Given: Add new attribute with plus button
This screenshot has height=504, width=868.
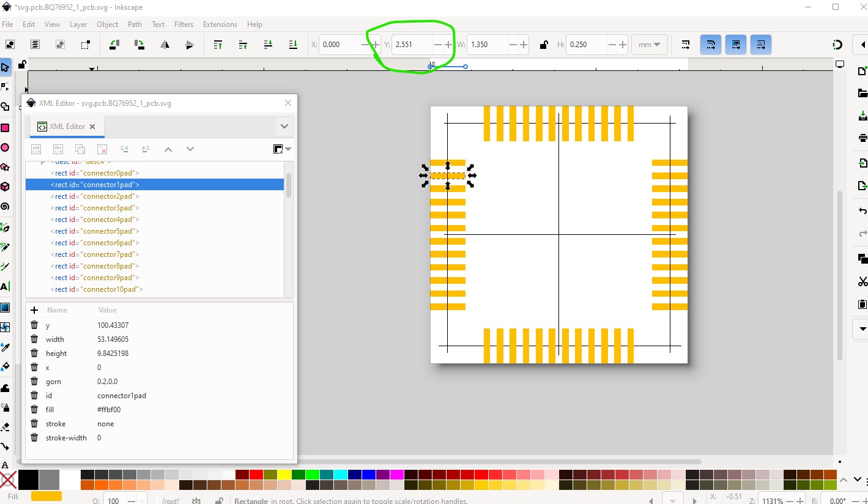Looking at the screenshot, I should coord(34,310).
